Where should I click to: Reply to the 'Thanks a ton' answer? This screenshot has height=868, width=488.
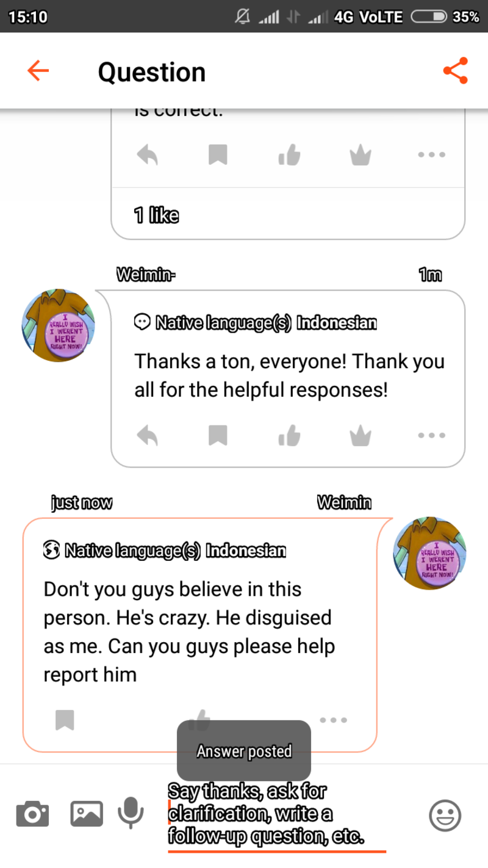coord(148,435)
